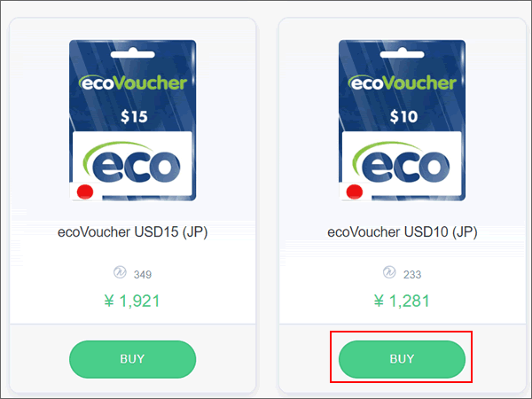
Task: Select the ¥ 1,281 price
Action: click(x=402, y=301)
